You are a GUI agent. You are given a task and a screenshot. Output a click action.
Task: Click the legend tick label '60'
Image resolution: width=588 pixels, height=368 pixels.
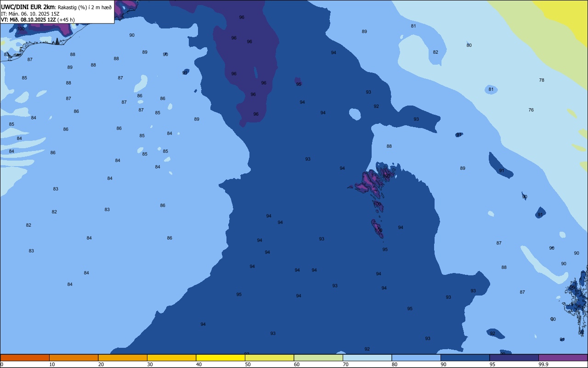tap(297, 364)
